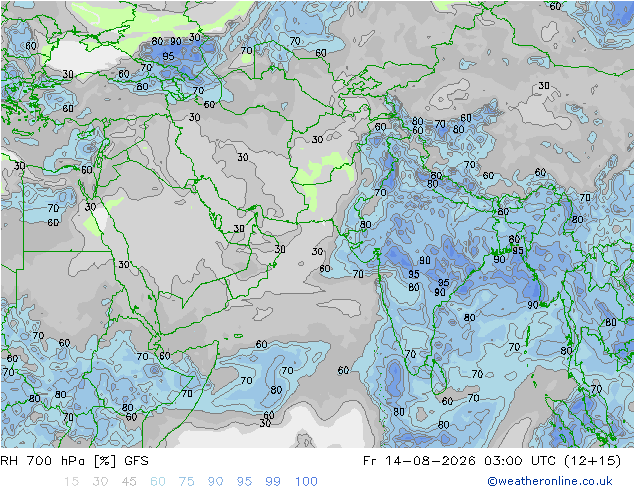Select the "95" entry in the bottom legend
Image resolution: width=634 pixels, height=490 pixels.
click(x=244, y=482)
